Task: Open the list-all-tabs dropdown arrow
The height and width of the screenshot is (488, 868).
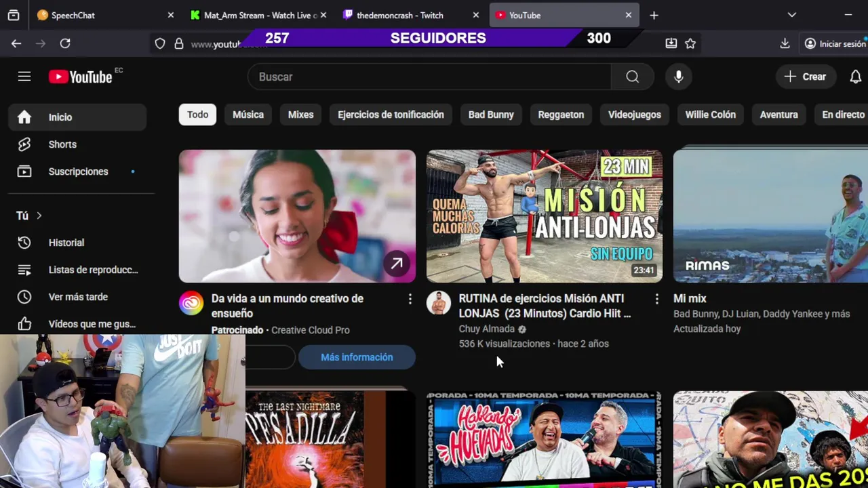Action: tap(791, 15)
